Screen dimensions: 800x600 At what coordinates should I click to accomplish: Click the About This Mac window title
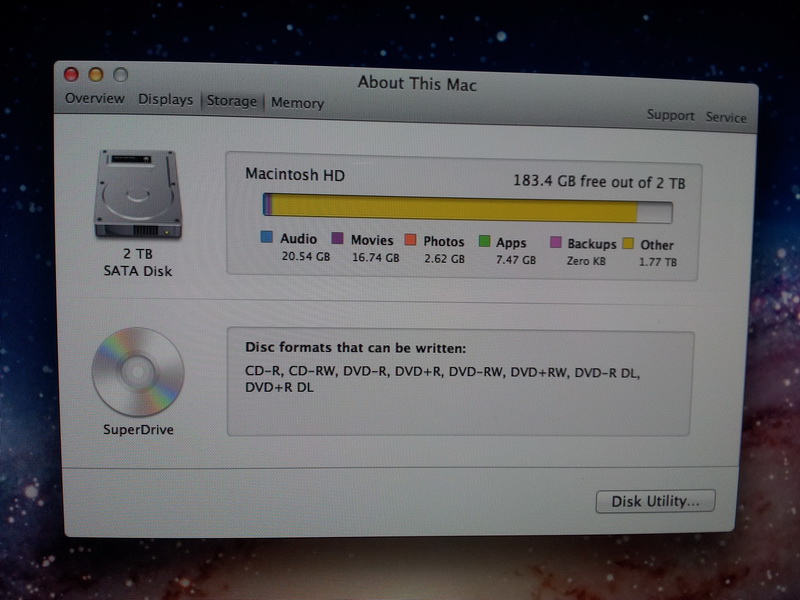(x=417, y=83)
